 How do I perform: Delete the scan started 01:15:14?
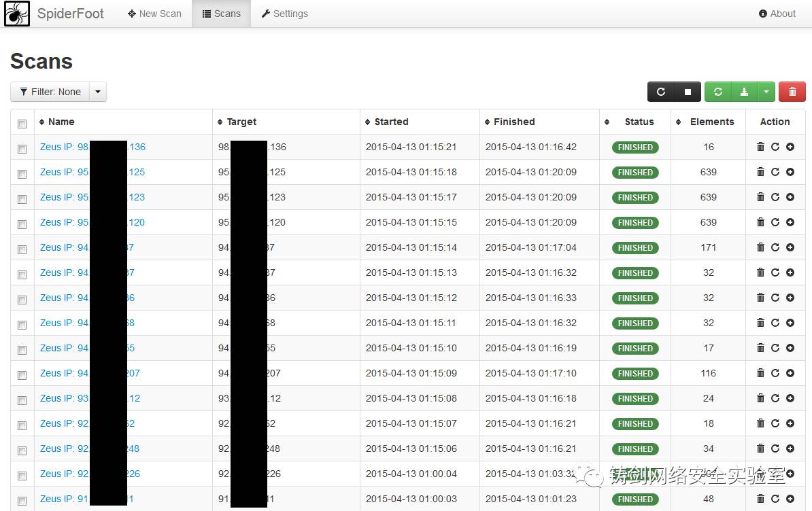(760, 247)
